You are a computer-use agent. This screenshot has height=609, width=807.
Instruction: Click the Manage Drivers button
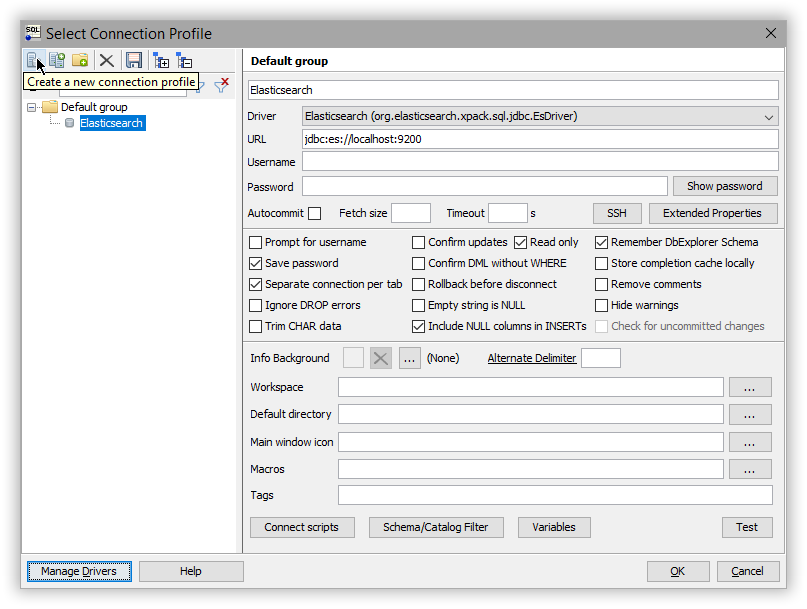pyautogui.click(x=79, y=571)
